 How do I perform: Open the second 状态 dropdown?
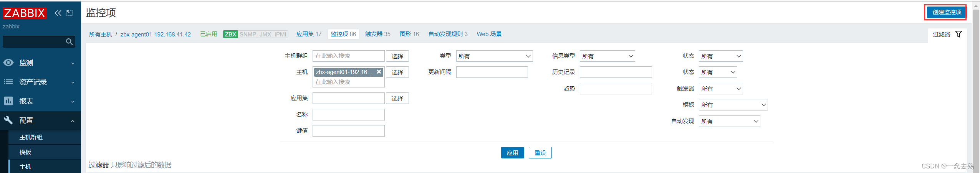coord(718,72)
